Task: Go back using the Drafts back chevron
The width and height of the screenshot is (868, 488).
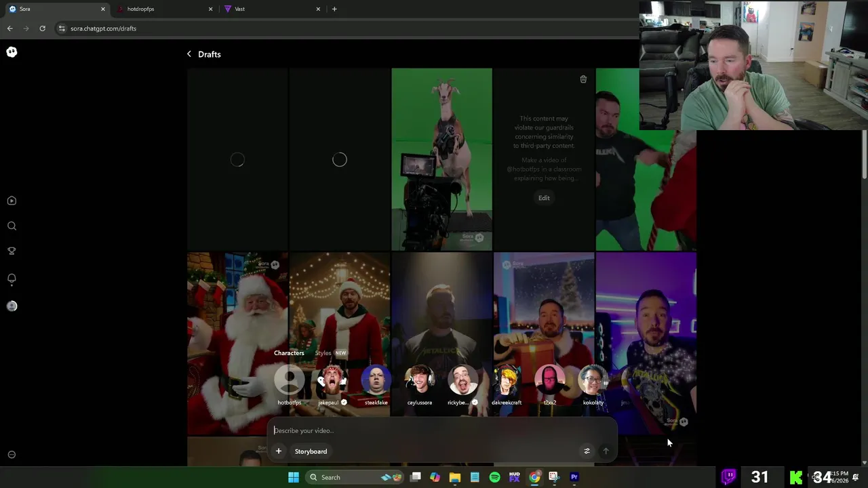Action: point(189,54)
